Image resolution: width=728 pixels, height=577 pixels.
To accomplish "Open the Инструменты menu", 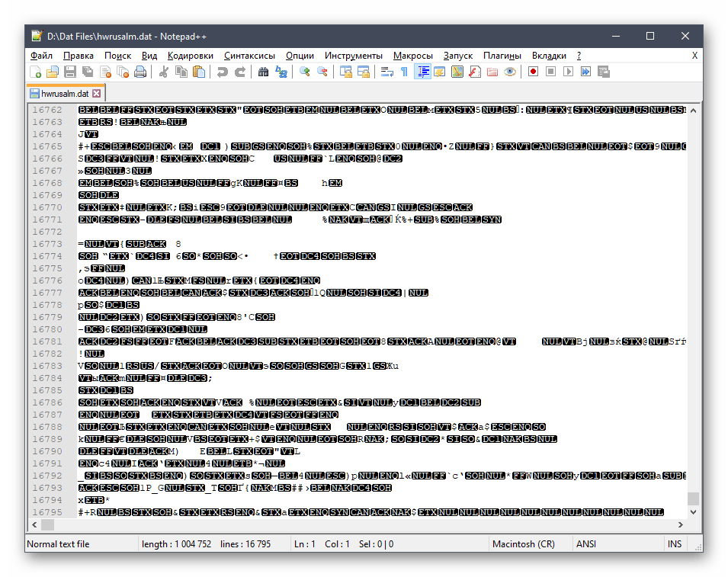I will tap(353, 56).
